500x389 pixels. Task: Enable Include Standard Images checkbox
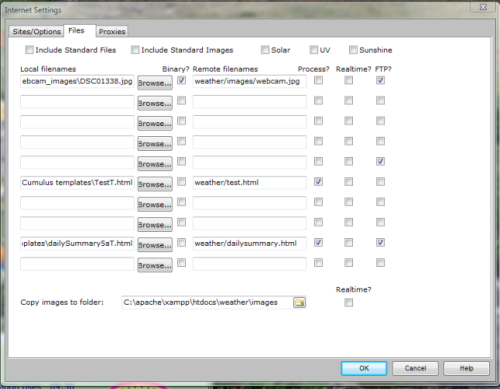click(135, 50)
